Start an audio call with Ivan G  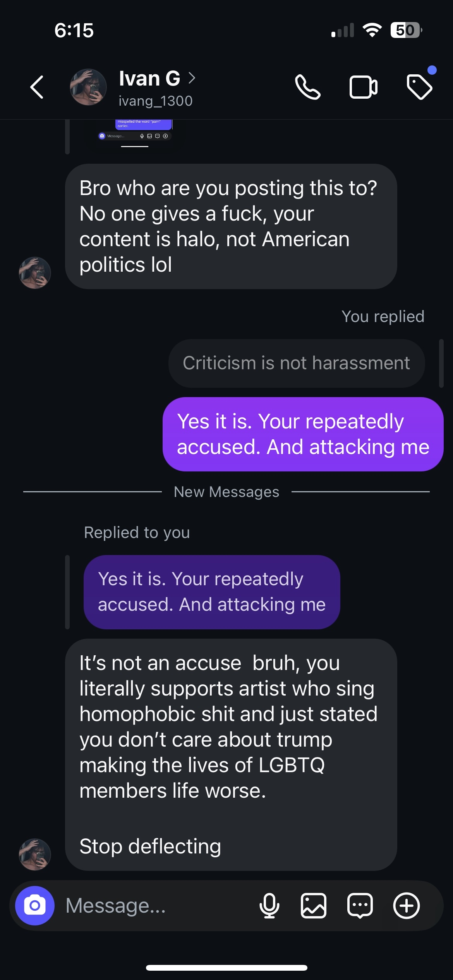point(307,87)
